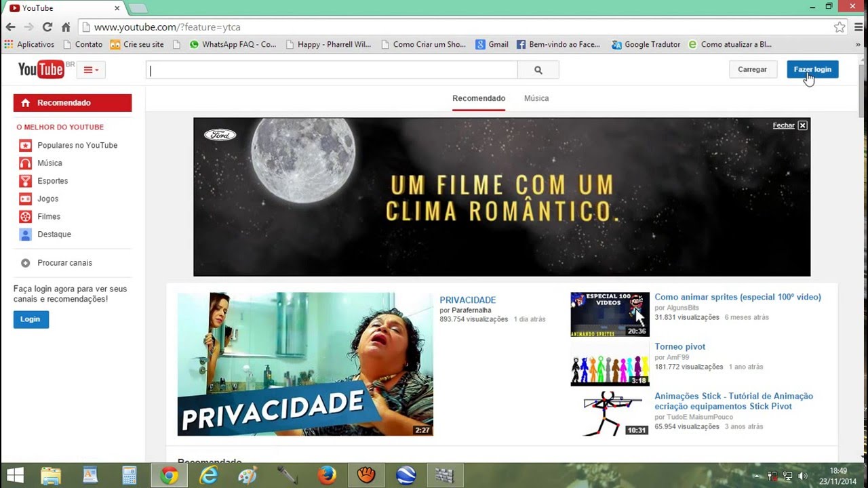Open Paint from the taskbar

click(248, 476)
